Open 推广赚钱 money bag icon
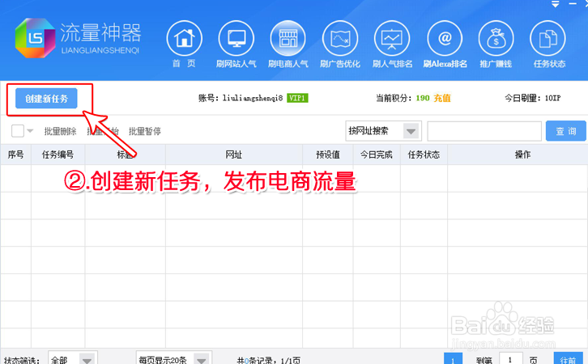 [x=496, y=38]
